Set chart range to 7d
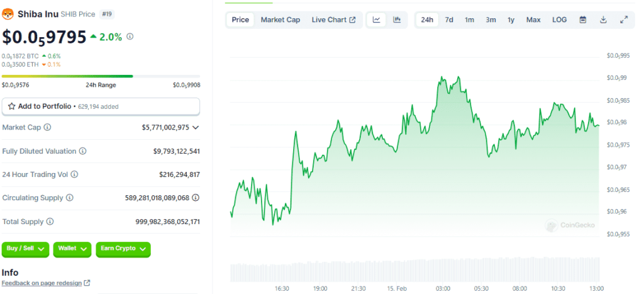The width and height of the screenshot is (644, 294). coord(449,20)
